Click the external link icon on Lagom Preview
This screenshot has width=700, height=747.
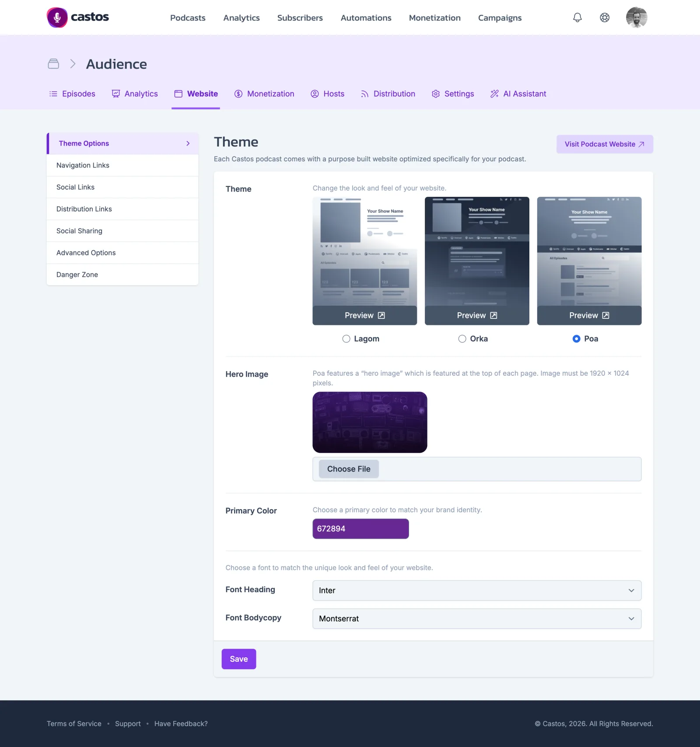(x=381, y=315)
